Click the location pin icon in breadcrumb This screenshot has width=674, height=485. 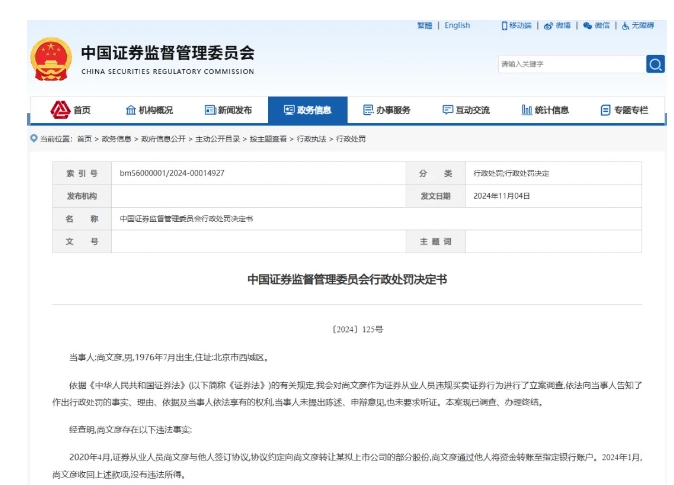coord(34,138)
